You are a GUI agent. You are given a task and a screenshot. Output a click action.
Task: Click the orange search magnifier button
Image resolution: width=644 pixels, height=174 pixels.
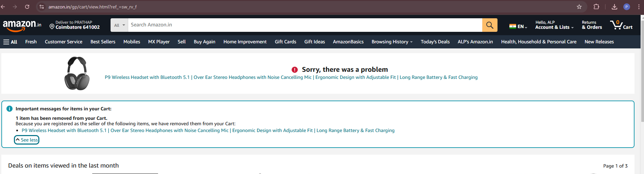(490, 25)
